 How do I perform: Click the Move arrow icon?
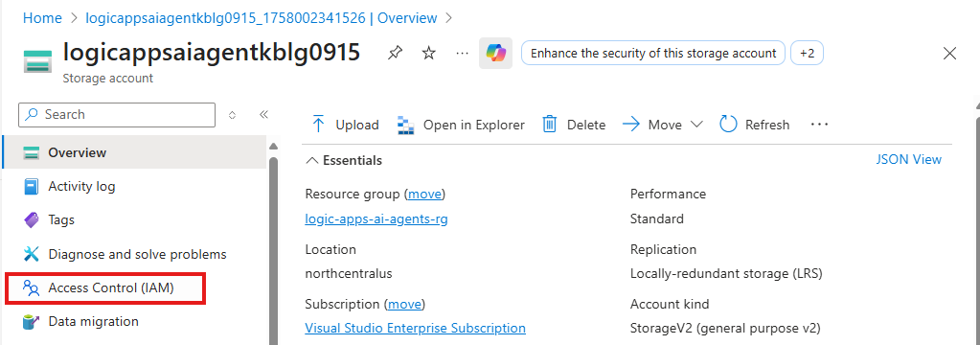[x=631, y=125]
